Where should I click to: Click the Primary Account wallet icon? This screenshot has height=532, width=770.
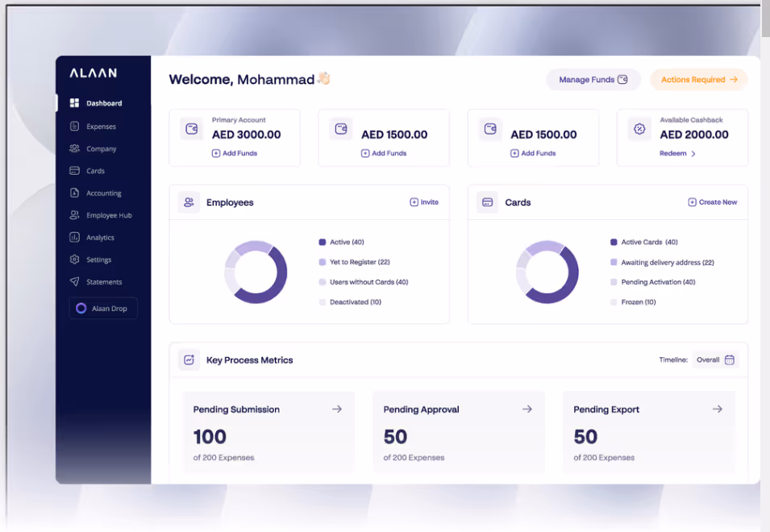pyautogui.click(x=192, y=129)
